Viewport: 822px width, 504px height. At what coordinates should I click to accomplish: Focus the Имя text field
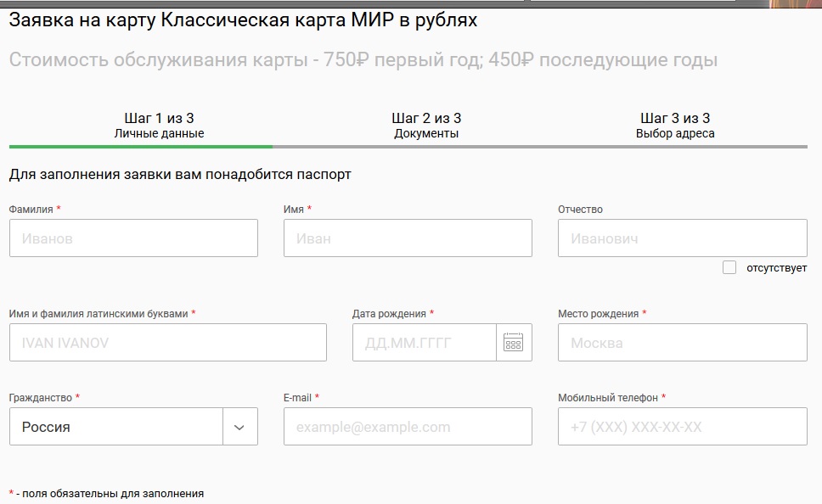tap(408, 238)
